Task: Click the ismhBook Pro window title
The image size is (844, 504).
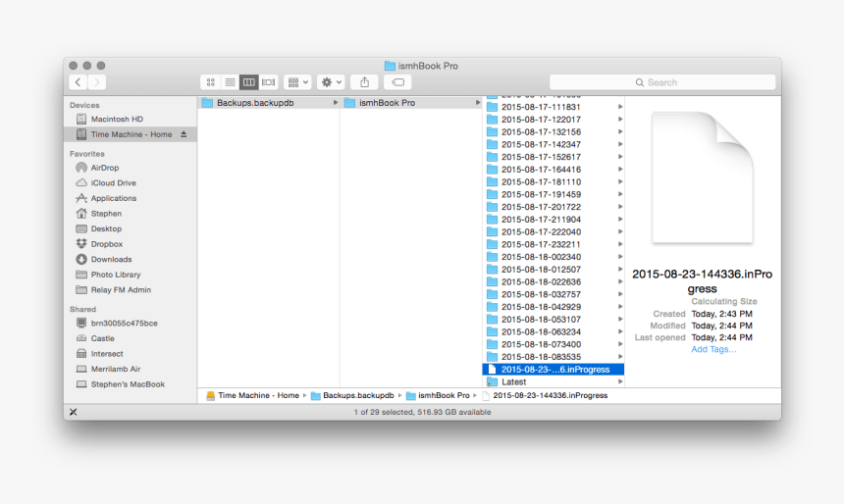Action: coord(421,66)
